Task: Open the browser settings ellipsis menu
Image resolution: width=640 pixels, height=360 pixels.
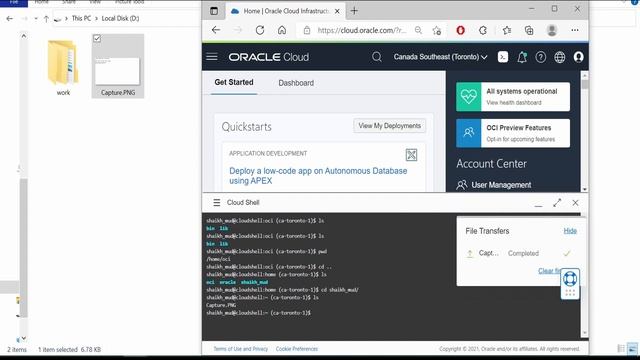Action: pyautogui.click(x=575, y=30)
